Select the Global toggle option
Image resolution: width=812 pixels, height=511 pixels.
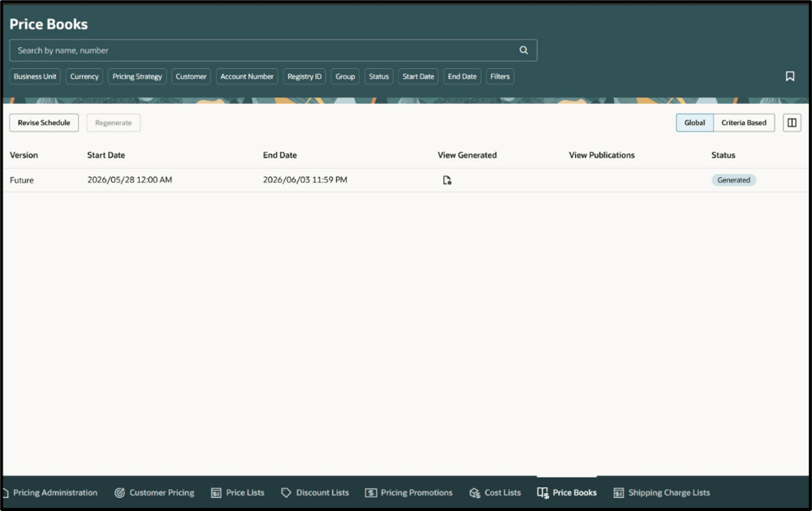pos(694,123)
